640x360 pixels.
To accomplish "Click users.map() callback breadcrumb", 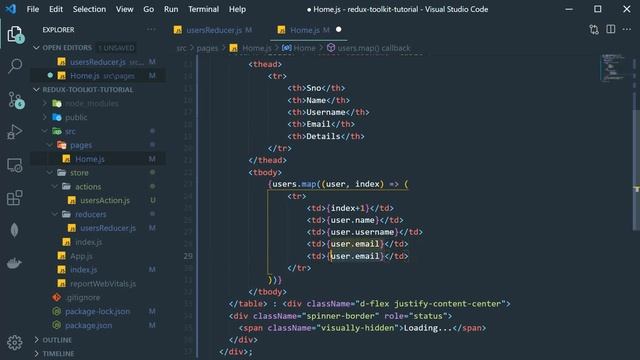I will 374,48.
